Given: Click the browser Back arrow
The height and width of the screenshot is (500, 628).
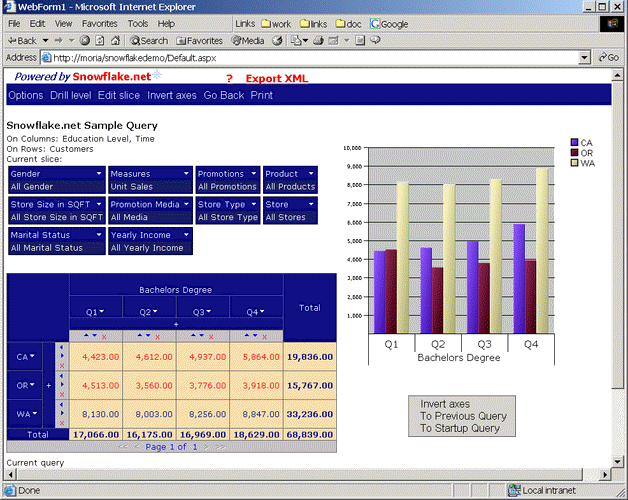Looking at the screenshot, I should point(22,41).
